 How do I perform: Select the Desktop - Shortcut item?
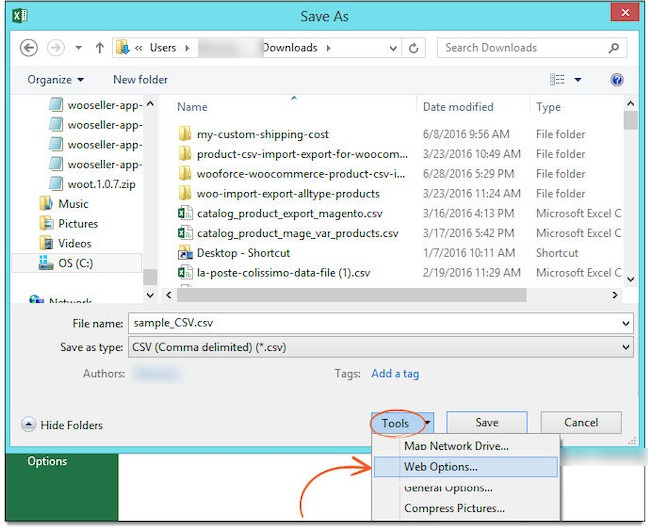coord(234,253)
